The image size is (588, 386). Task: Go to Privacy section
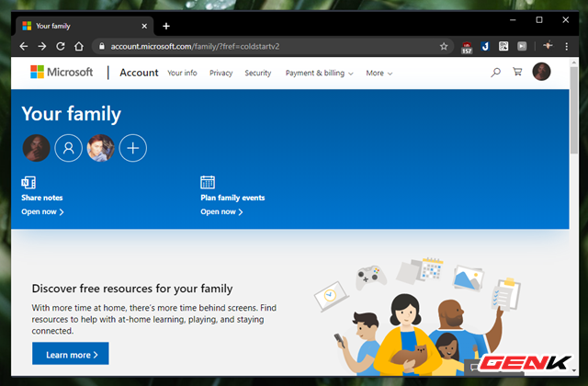point(220,73)
